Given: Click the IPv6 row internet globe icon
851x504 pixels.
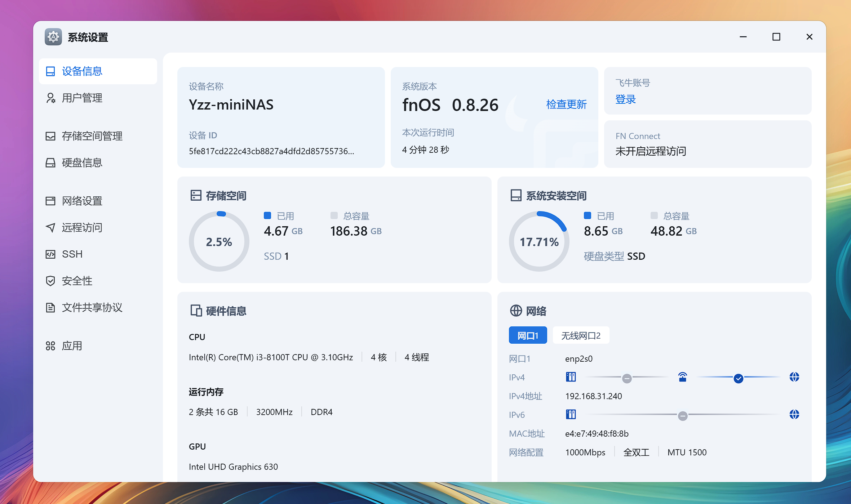Looking at the screenshot, I should [794, 415].
